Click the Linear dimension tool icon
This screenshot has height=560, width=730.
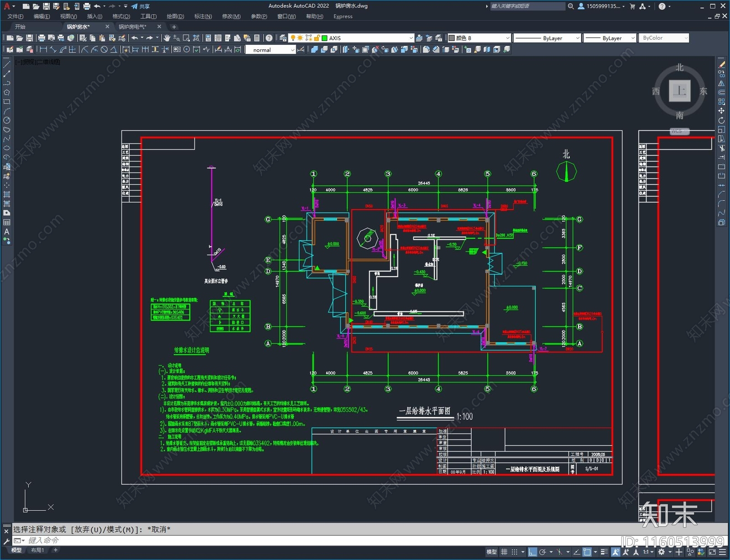(44, 50)
